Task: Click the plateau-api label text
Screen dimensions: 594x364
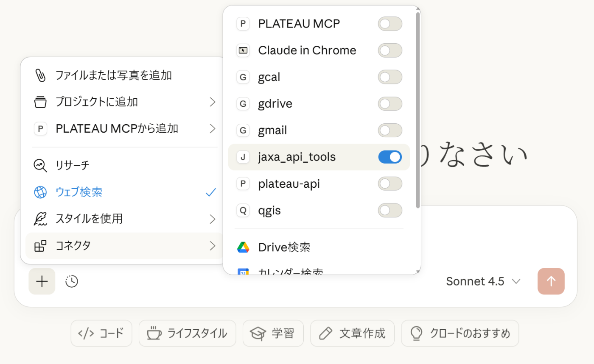Action: (289, 184)
